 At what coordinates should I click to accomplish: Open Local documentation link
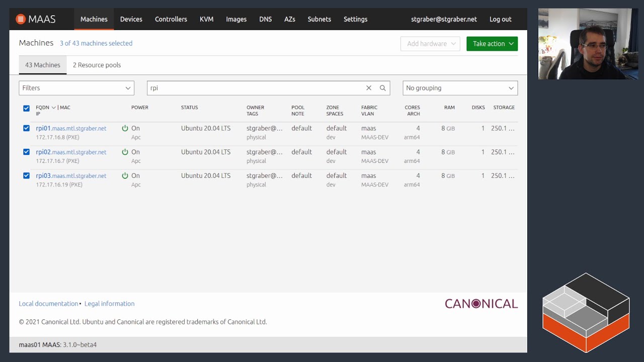click(x=48, y=304)
